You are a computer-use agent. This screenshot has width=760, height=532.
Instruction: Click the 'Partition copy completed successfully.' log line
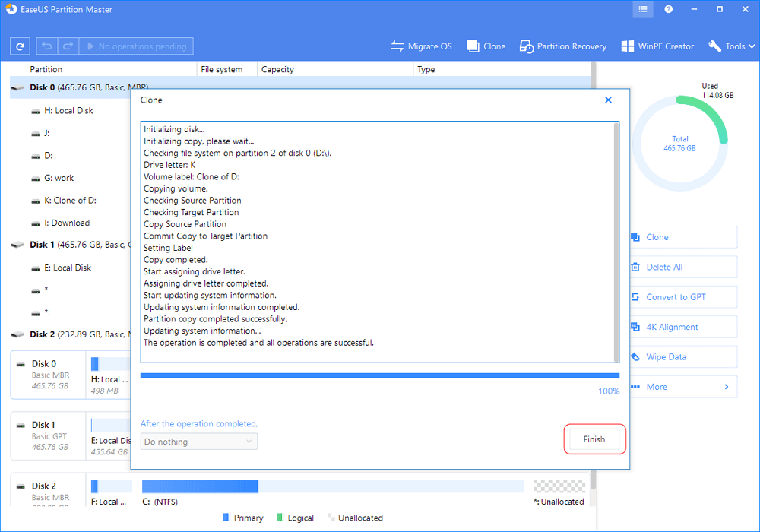(215, 319)
